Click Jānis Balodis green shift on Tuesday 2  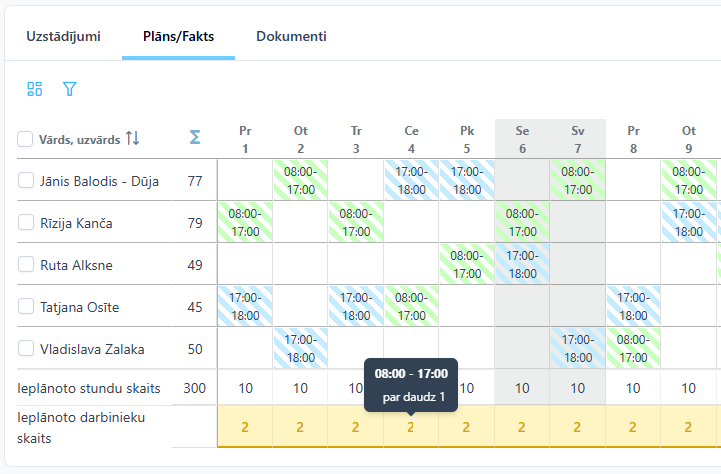[x=301, y=180]
